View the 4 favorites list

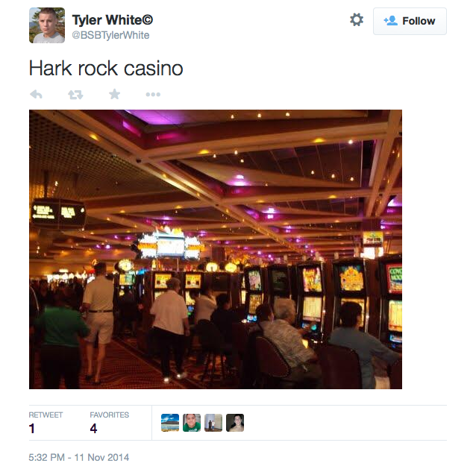(93, 429)
